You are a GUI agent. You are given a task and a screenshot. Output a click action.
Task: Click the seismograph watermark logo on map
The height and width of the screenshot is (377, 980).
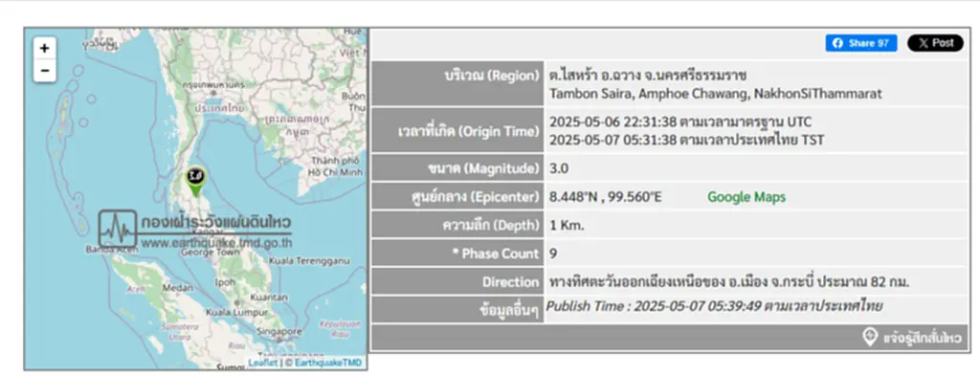118,228
